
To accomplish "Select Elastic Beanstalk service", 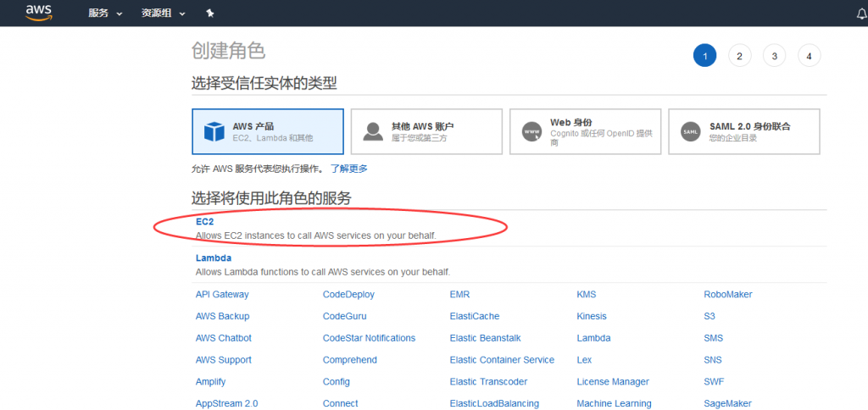I will [x=486, y=338].
